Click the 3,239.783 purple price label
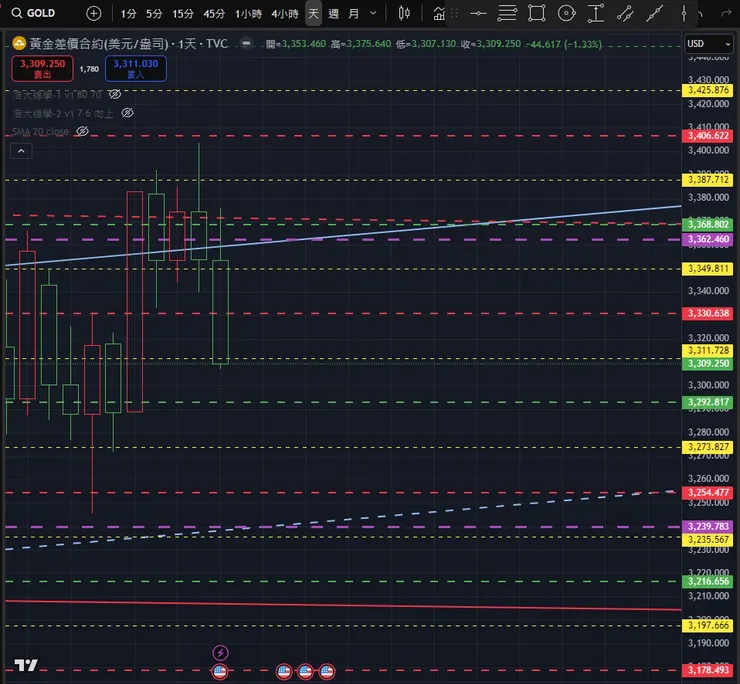 [708, 526]
